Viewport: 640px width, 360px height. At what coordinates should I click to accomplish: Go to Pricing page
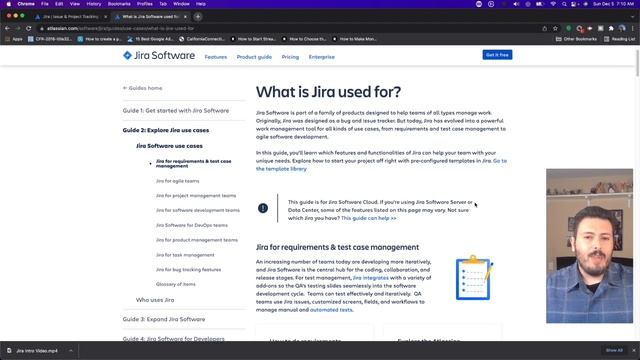click(290, 57)
